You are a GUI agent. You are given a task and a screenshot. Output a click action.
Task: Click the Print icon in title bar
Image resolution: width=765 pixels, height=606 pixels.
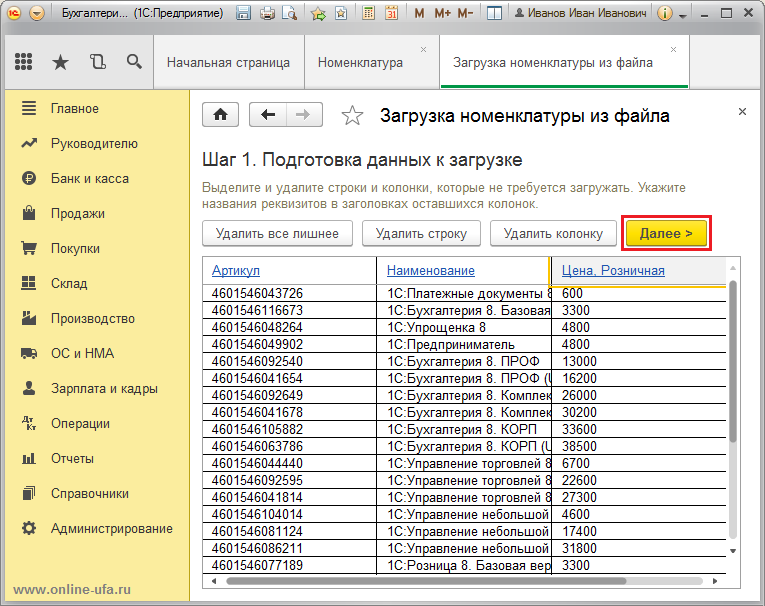point(267,13)
